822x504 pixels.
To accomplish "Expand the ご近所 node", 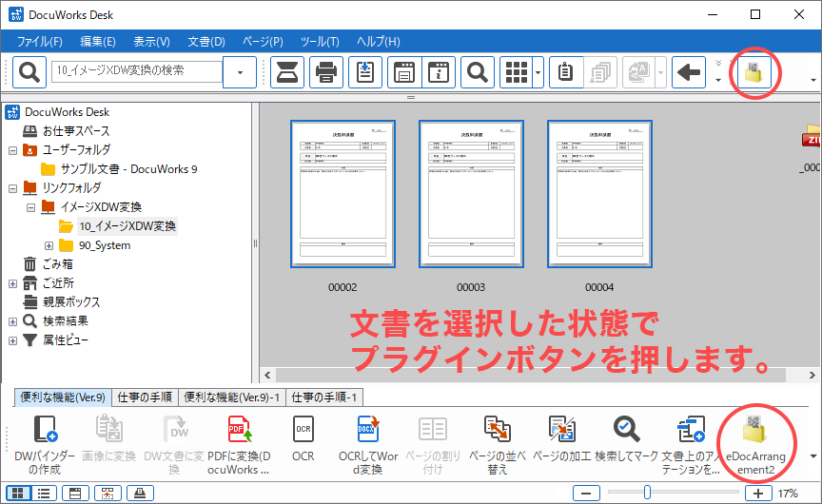I will [x=13, y=283].
